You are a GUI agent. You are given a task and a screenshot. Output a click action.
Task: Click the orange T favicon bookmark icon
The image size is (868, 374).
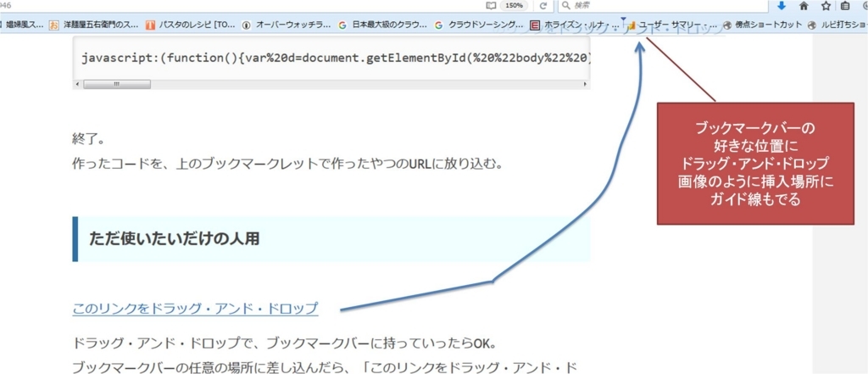(x=151, y=25)
